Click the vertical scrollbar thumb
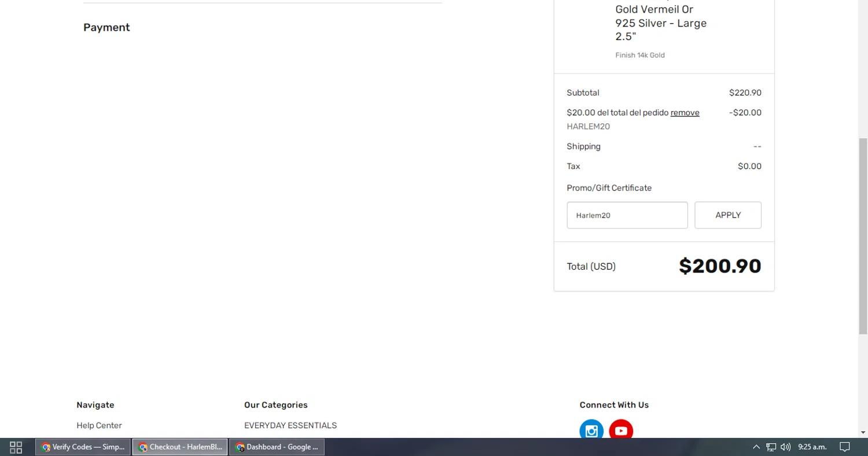868x456 pixels. click(863, 236)
